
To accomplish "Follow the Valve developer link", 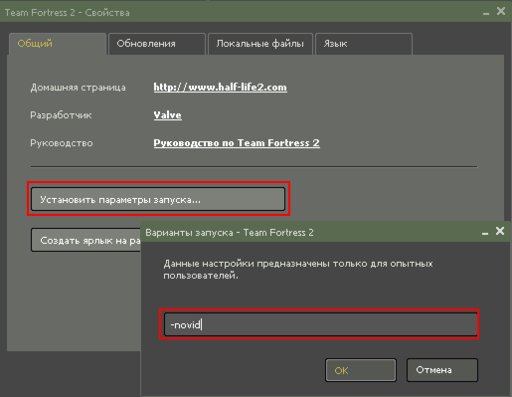I will point(167,115).
